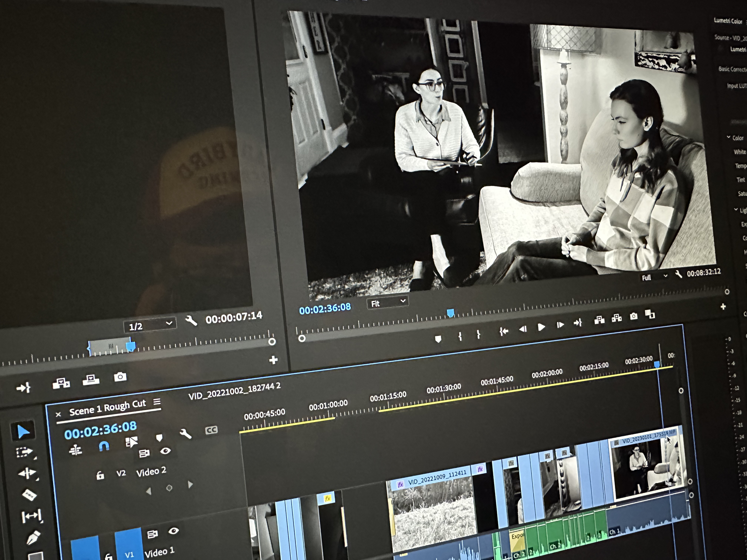Click Go to In in Program monitor

[504, 332]
